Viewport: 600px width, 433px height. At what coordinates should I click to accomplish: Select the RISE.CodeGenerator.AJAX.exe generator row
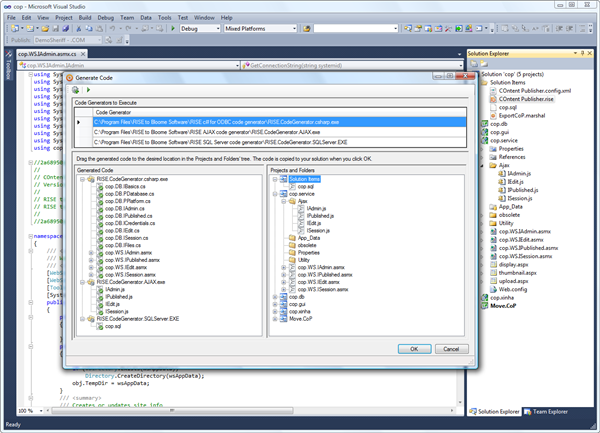279,132
